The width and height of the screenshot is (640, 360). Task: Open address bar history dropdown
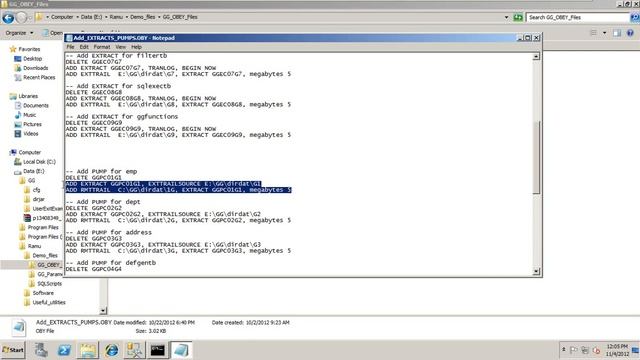[x=507, y=17]
